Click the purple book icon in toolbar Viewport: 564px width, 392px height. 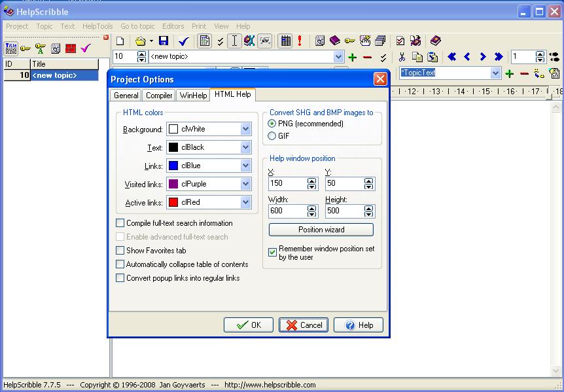point(334,41)
